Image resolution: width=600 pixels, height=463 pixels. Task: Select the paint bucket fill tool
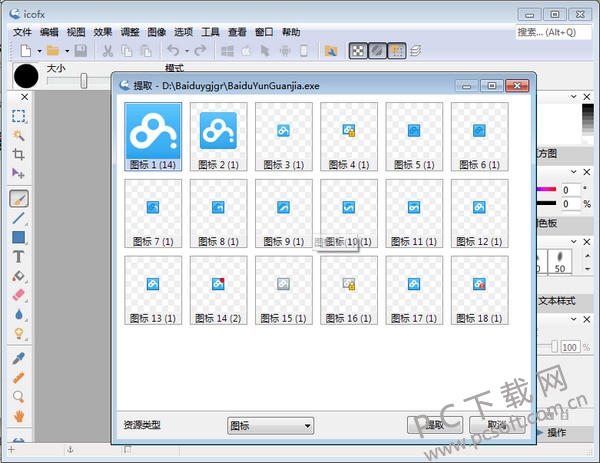coord(18,276)
